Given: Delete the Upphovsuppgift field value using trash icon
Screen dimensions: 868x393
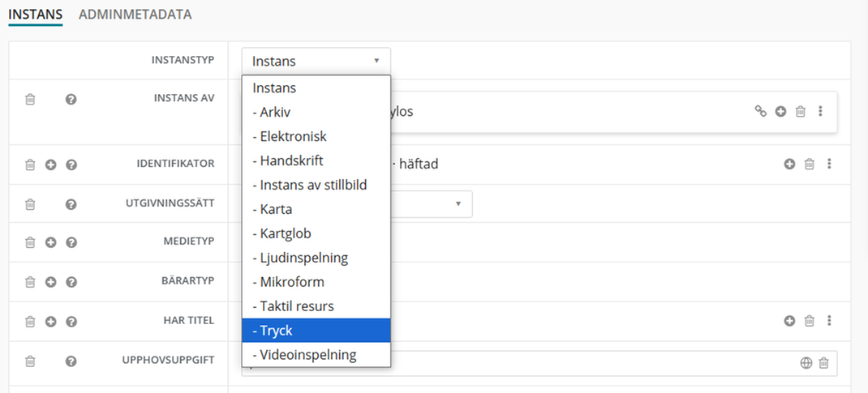Looking at the screenshot, I should point(823,363).
